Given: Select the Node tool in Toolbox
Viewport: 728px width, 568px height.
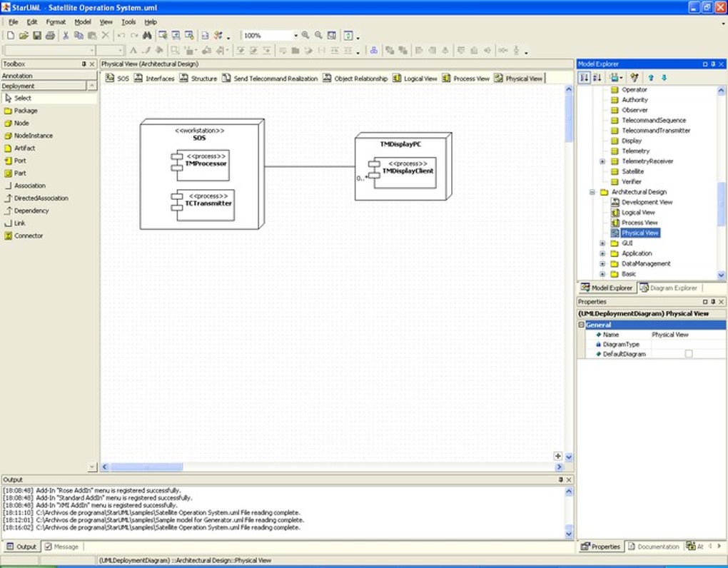Looking at the screenshot, I should click(x=21, y=123).
